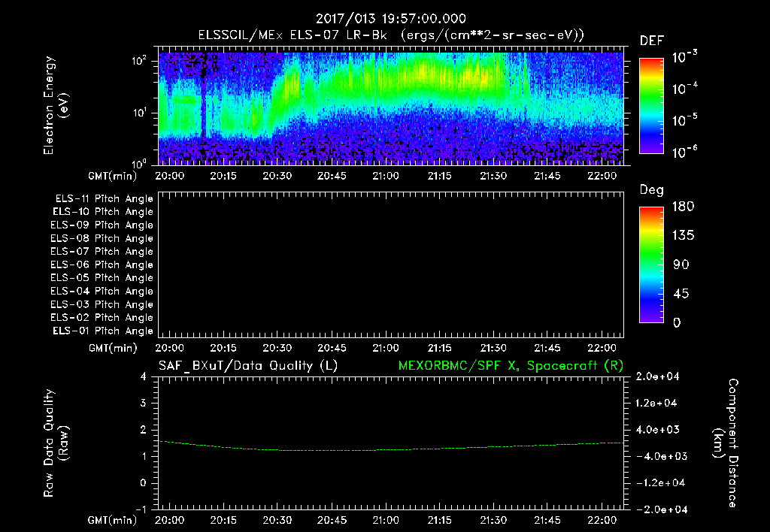Click 21:30 under the data quality panel
The height and width of the screenshot is (532, 770).
(493, 520)
